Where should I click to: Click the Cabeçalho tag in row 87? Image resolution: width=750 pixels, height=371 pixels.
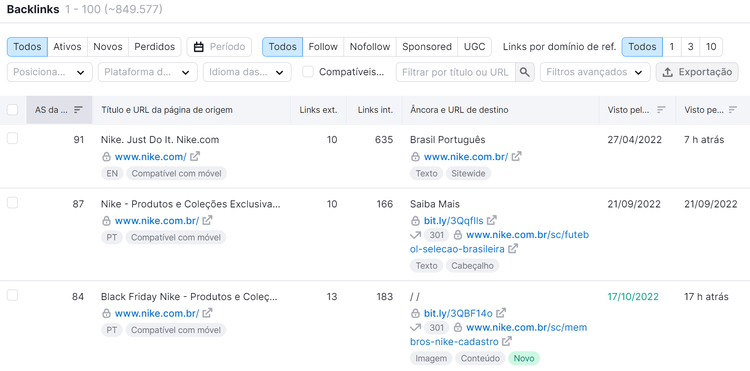tap(473, 265)
